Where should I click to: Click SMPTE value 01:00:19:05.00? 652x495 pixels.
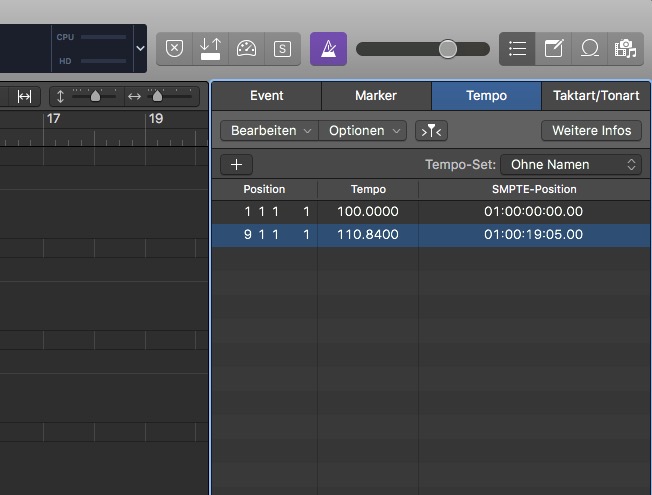click(533, 235)
